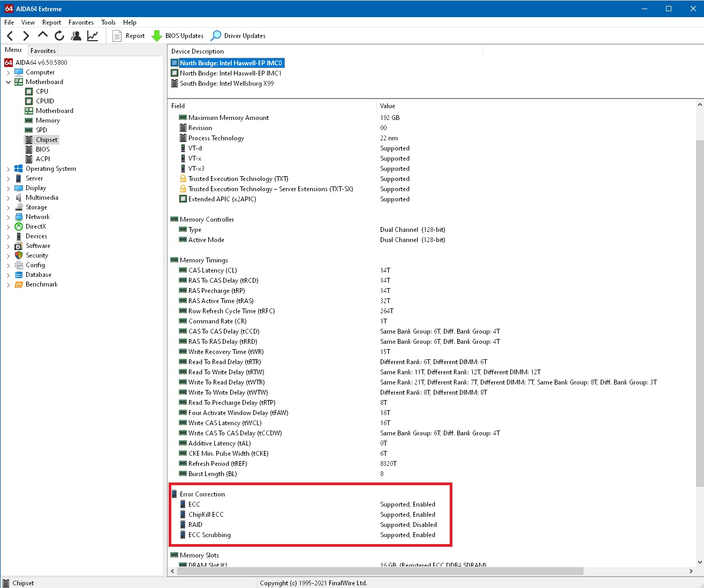704x588 pixels.
Task: Click the DirectX Xbox icon
Action: pos(19,227)
